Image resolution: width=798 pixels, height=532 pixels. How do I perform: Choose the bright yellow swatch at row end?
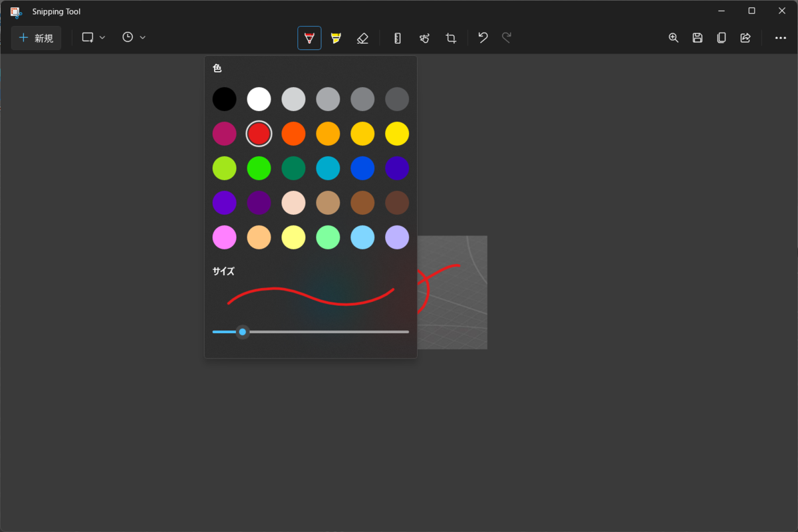397,134
